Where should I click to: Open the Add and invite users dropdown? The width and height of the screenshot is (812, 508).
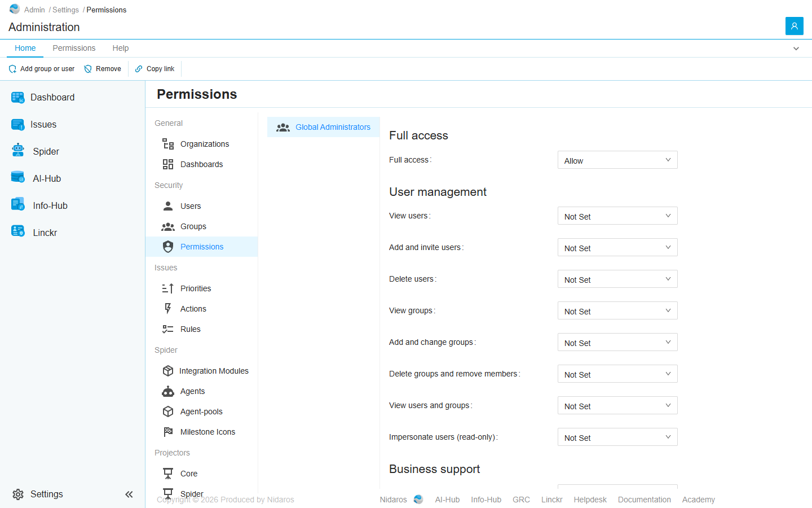point(617,247)
